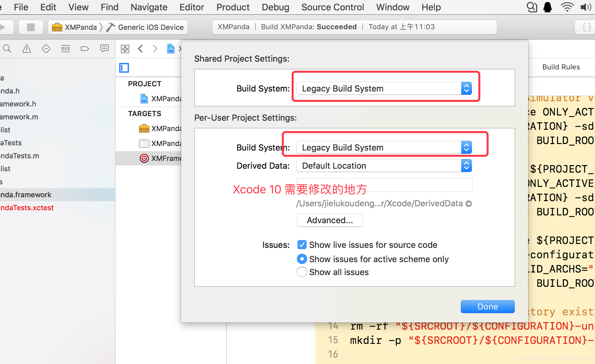Select the amework.h file in navigator
This screenshot has height=364, width=595.
pos(18,104)
